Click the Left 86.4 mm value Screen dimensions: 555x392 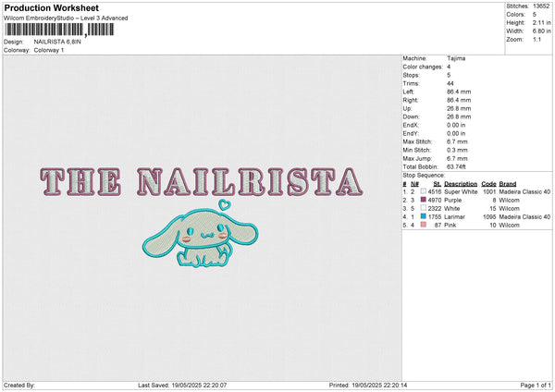pos(459,92)
